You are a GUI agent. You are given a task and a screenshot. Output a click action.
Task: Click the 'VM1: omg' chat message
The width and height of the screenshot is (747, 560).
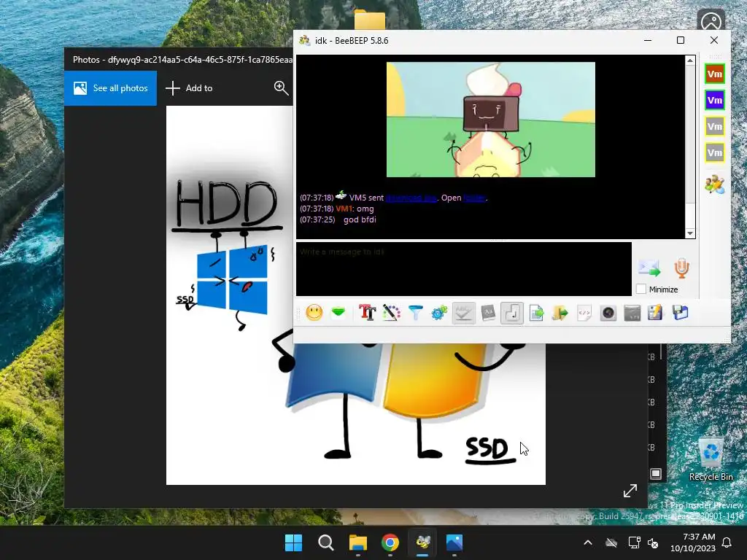pos(355,209)
